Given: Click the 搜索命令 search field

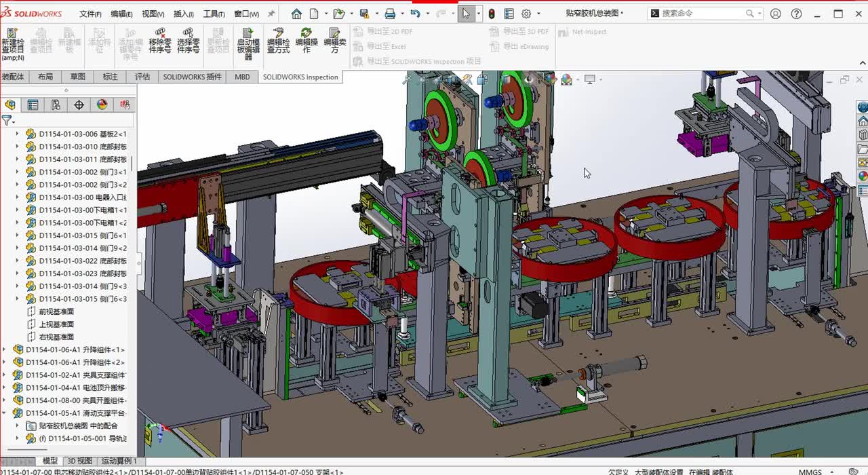Looking at the screenshot, I should (702, 14).
